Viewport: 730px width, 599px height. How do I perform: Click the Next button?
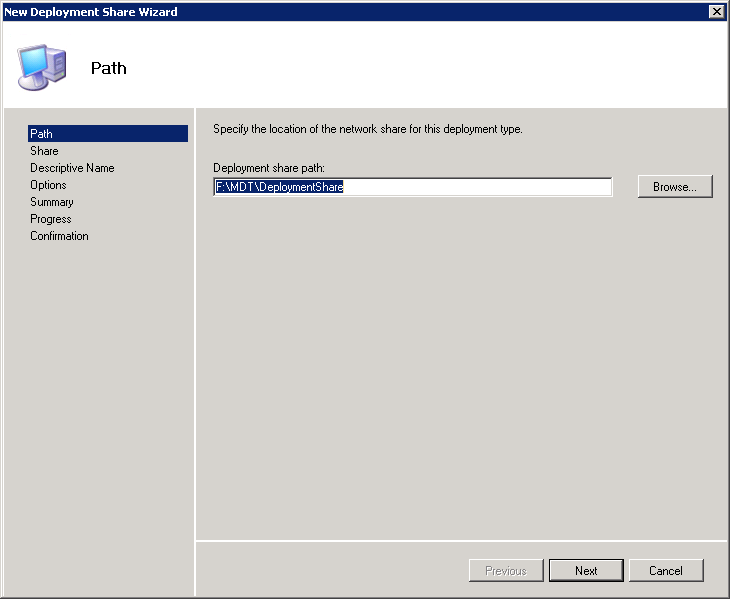[x=586, y=570]
